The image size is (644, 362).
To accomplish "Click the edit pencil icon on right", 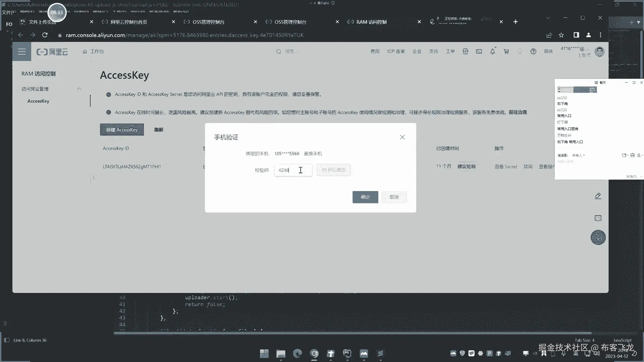I will [x=598, y=196].
